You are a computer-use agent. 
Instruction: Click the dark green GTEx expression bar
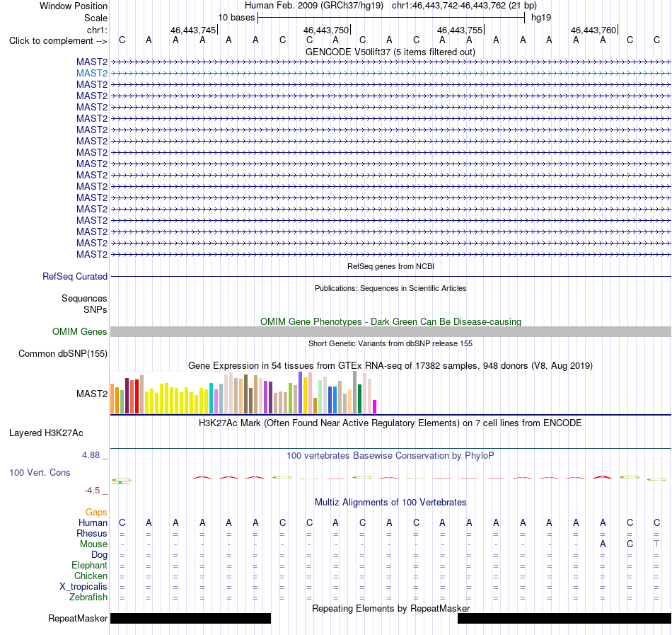(360, 399)
